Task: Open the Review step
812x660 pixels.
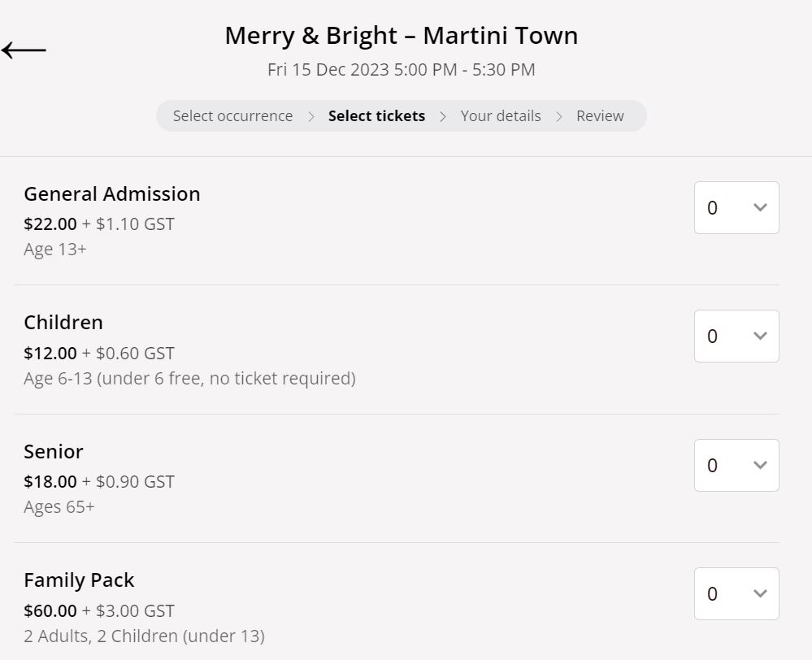Action: click(x=600, y=116)
